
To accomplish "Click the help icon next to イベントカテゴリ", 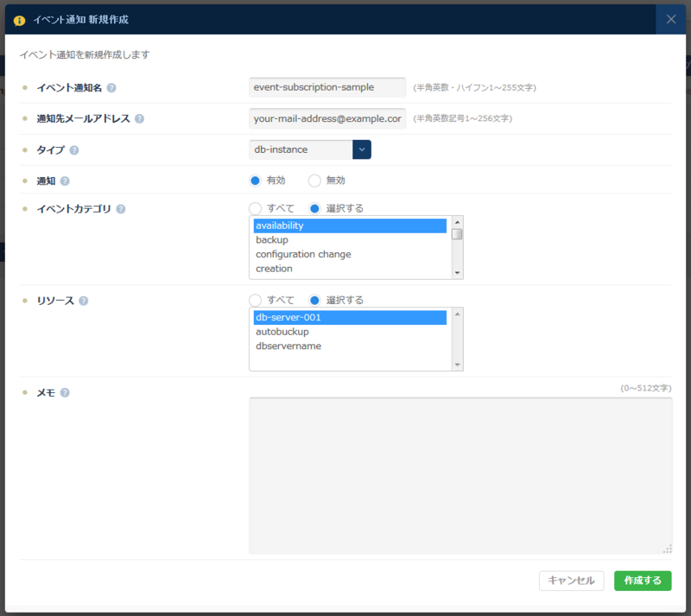I will 119,209.
